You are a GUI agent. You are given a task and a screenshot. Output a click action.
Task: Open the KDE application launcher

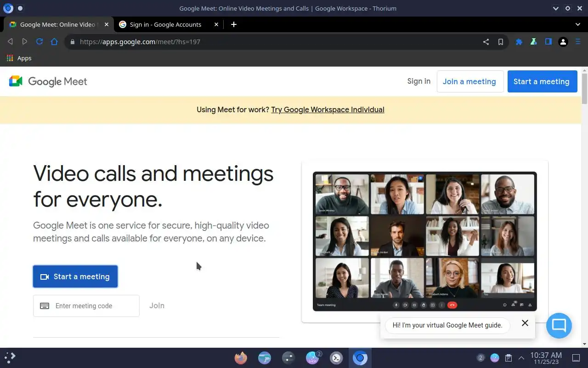pyautogui.click(x=10, y=357)
